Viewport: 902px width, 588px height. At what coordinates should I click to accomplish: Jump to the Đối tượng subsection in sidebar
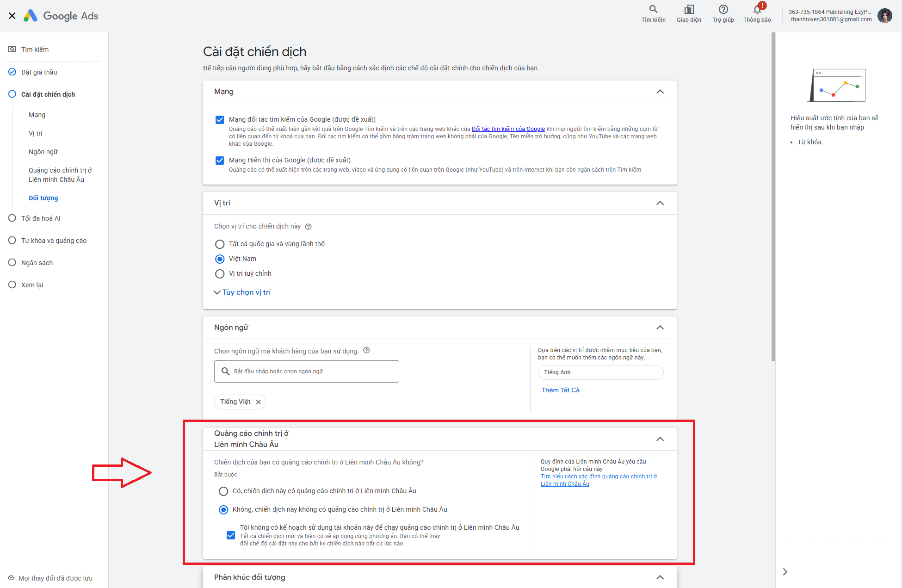(43, 198)
